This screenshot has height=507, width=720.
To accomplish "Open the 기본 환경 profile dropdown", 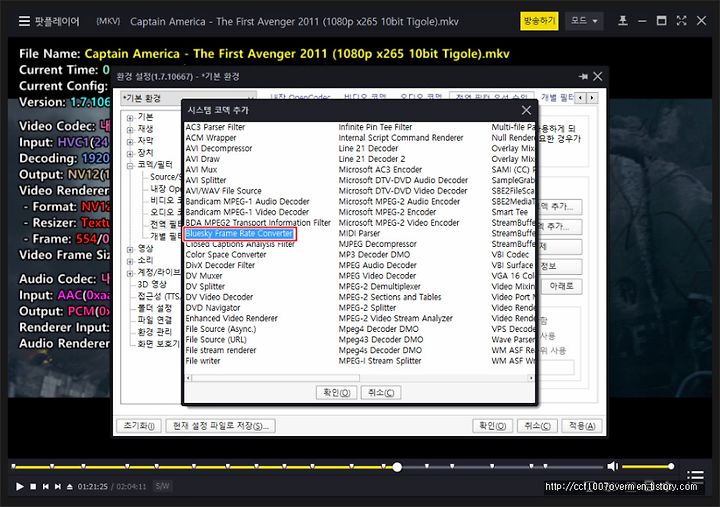I will tap(188, 98).
